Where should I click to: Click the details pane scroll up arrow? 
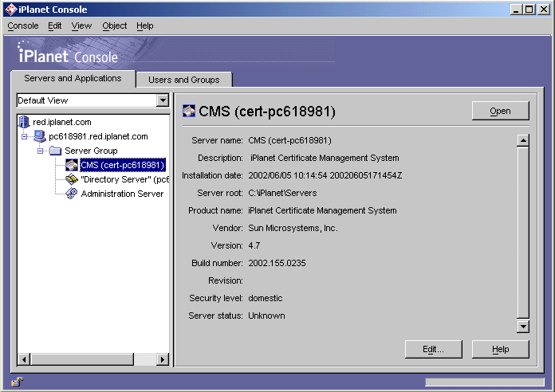pos(523,140)
